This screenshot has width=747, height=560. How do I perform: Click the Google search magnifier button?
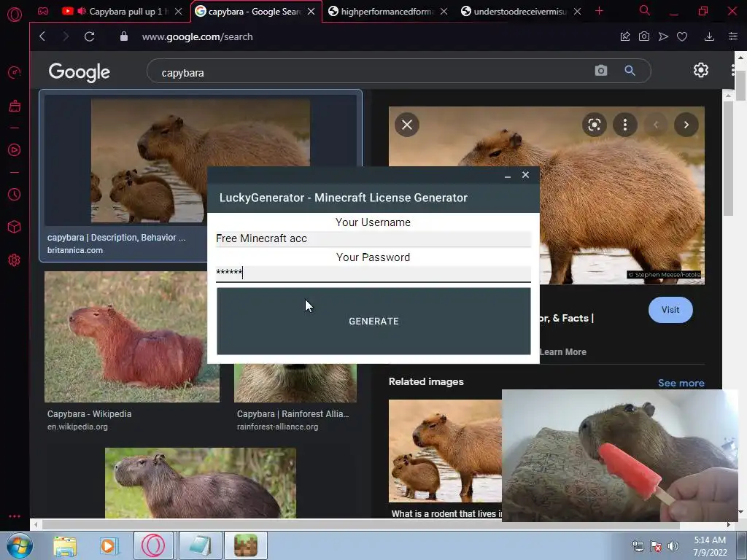[x=630, y=71]
